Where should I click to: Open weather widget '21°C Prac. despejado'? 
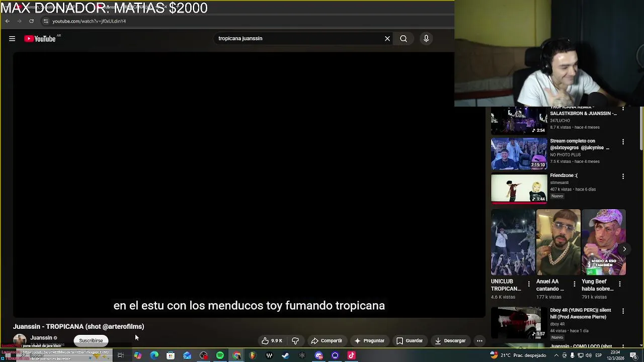coord(518,355)
